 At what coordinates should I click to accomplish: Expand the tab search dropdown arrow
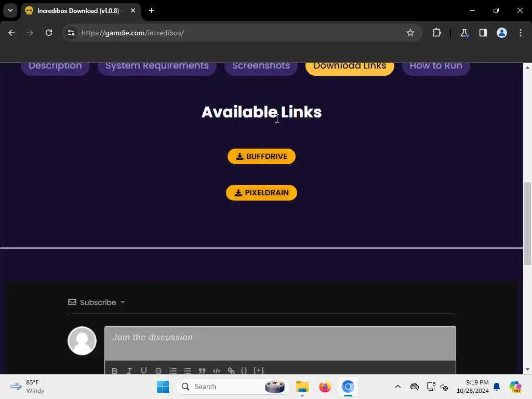click(x=10, y=10)
